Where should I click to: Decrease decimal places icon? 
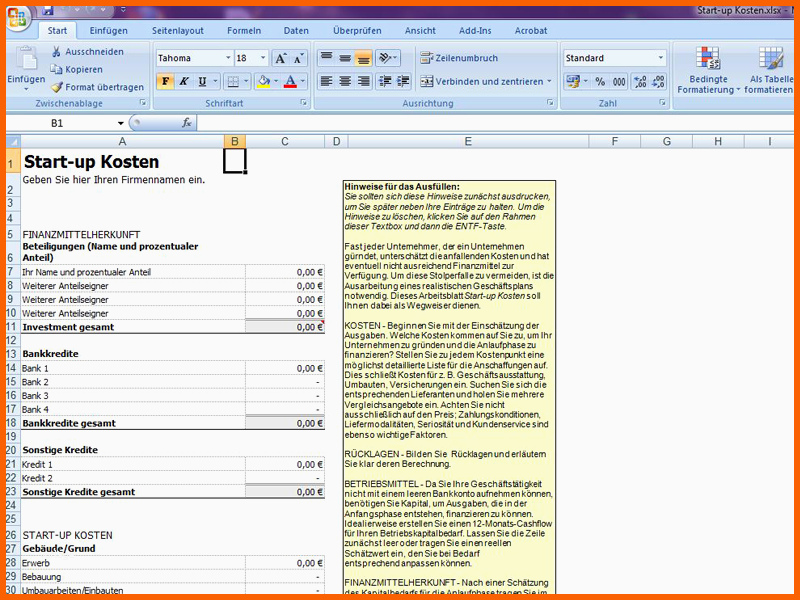[658, 82]
